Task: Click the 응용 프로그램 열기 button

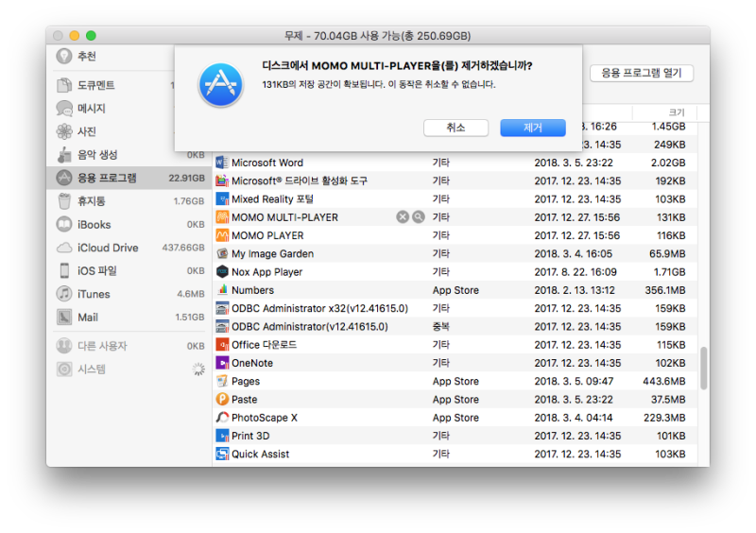Action: pos(642,74)
